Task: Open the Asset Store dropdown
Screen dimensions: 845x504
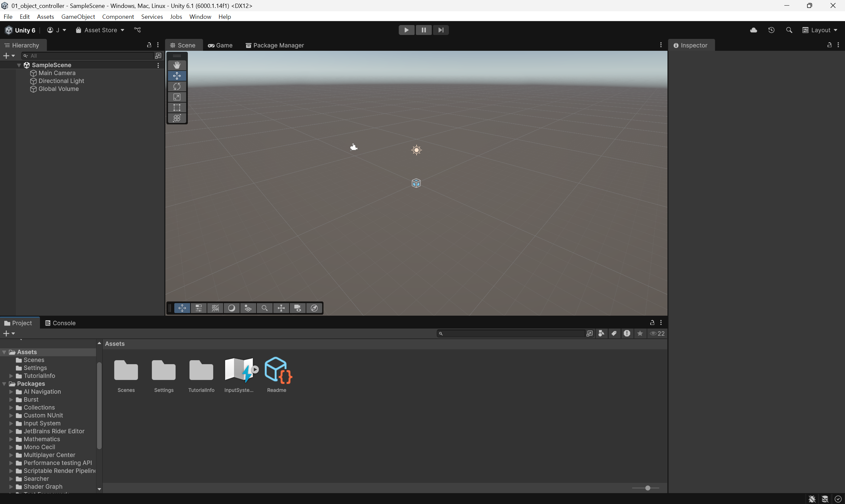Action: click(100, 30)
